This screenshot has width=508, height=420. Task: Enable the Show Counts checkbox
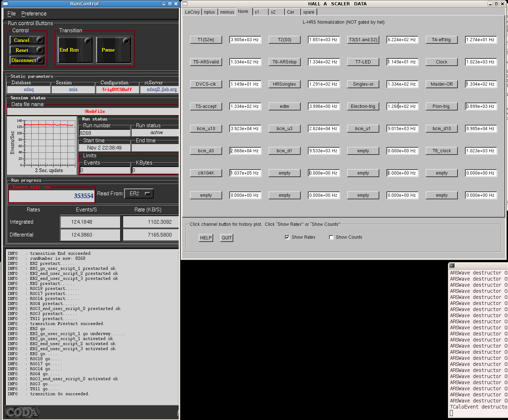click(331, 237)
